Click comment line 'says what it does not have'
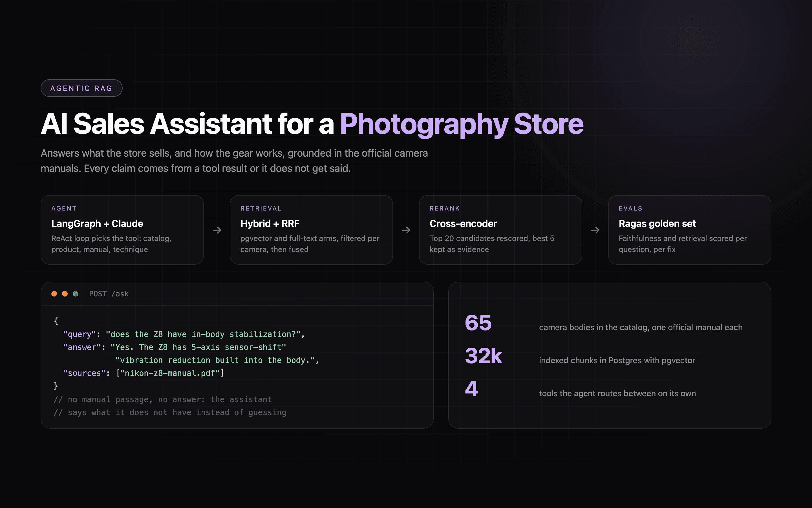 coord(170,412)
